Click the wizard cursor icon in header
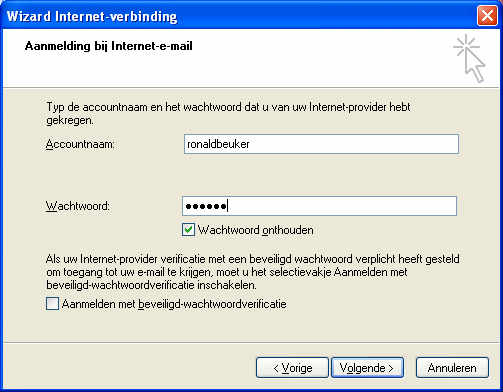503x392 pixels. [469, 59]
